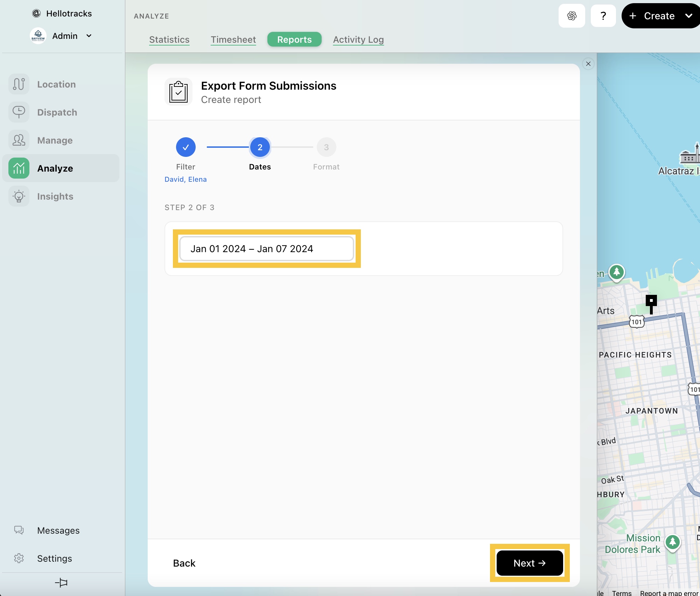Open the date range picker field

click(x=266, y=249)
